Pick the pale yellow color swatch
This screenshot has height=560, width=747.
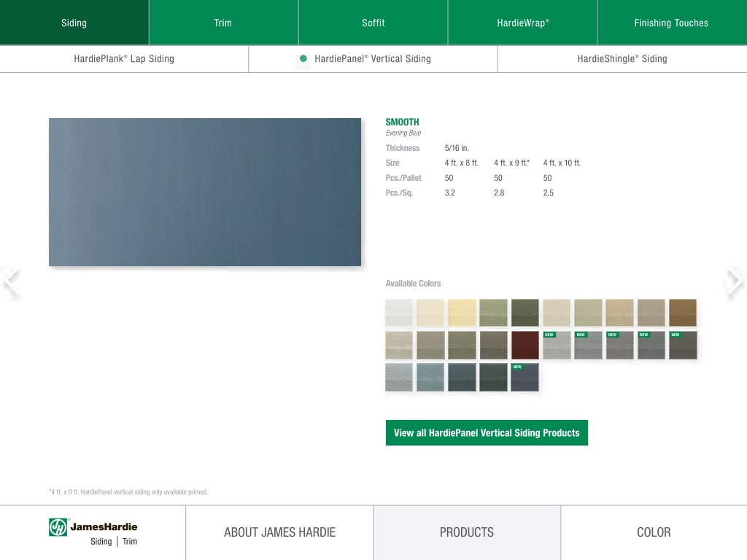462,313
